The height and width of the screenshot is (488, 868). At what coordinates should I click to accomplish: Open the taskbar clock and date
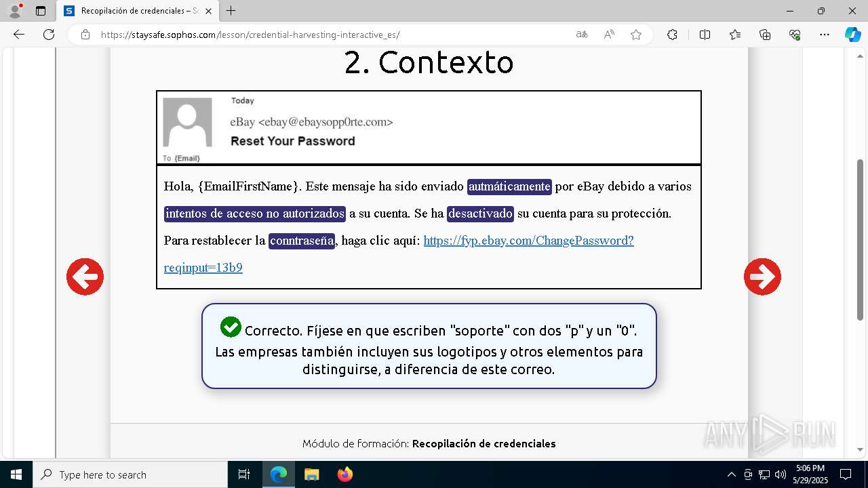click(810, 474)
